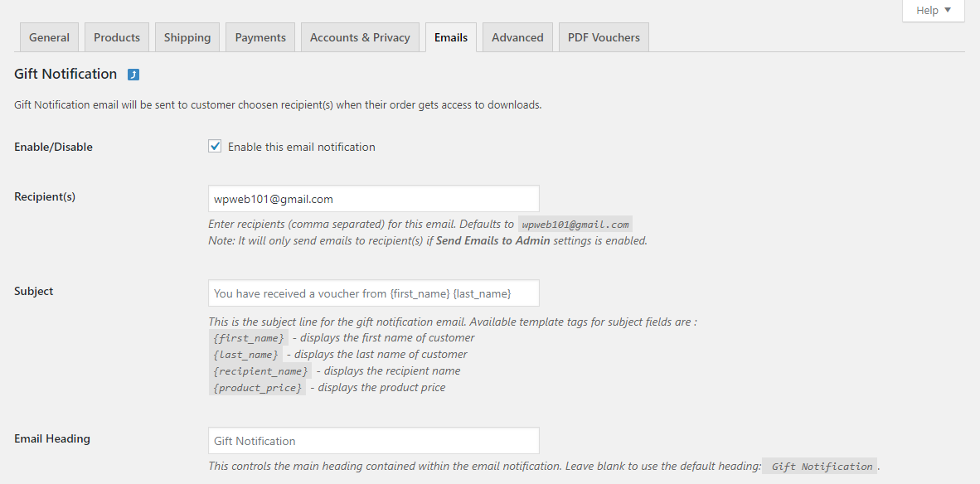Image resolution: width=980 pixels, height=484 pixels.
Task: Focus the Recipient(s) email input field
Action: (373, 199)
